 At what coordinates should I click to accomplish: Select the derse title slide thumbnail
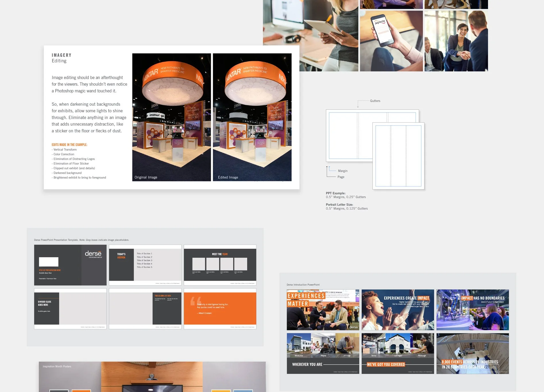pos(70,265)
